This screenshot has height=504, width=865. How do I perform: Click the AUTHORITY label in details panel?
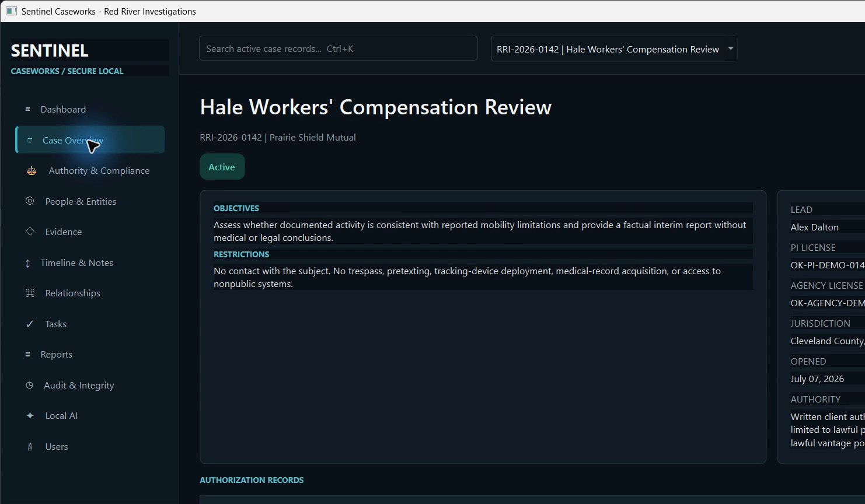pos(815,399)
